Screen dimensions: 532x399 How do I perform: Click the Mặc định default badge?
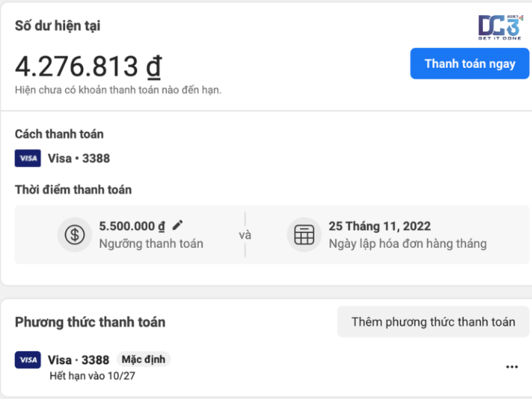pyautogui.click(x=143, y=360)
